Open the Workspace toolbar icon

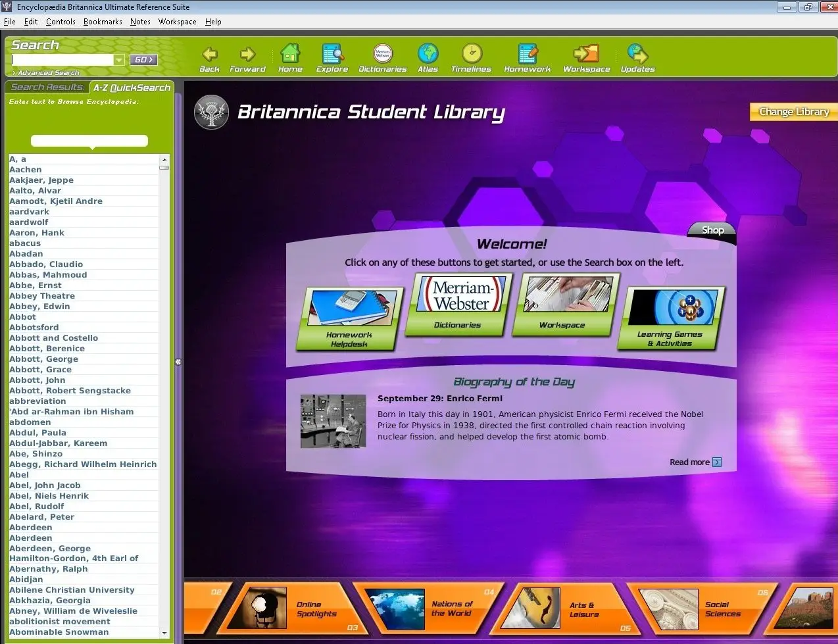586,58
